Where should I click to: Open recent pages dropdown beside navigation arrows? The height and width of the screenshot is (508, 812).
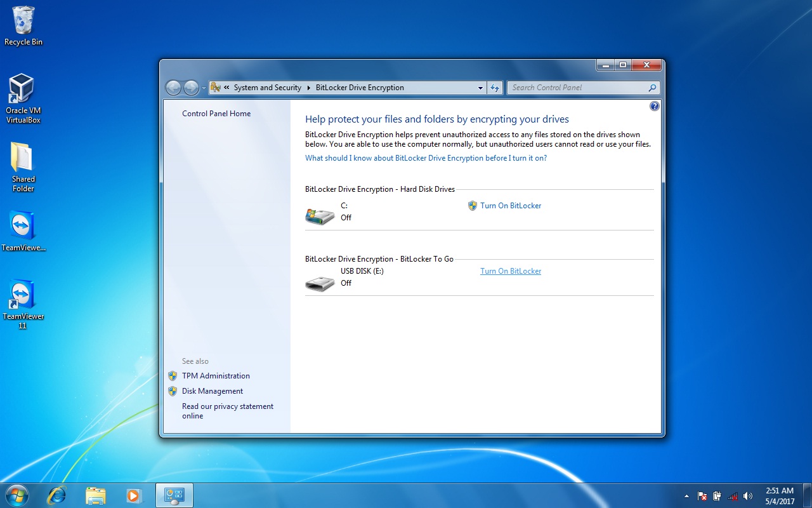[204, 88]
